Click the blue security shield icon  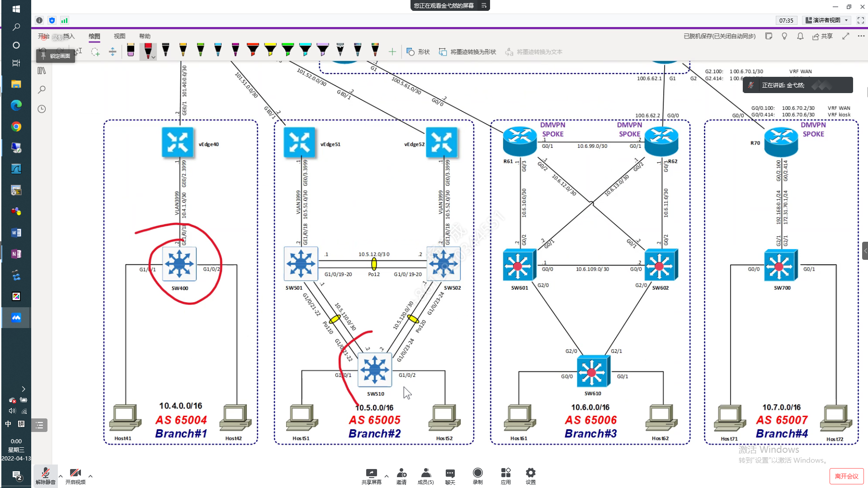tap(52, 20)
